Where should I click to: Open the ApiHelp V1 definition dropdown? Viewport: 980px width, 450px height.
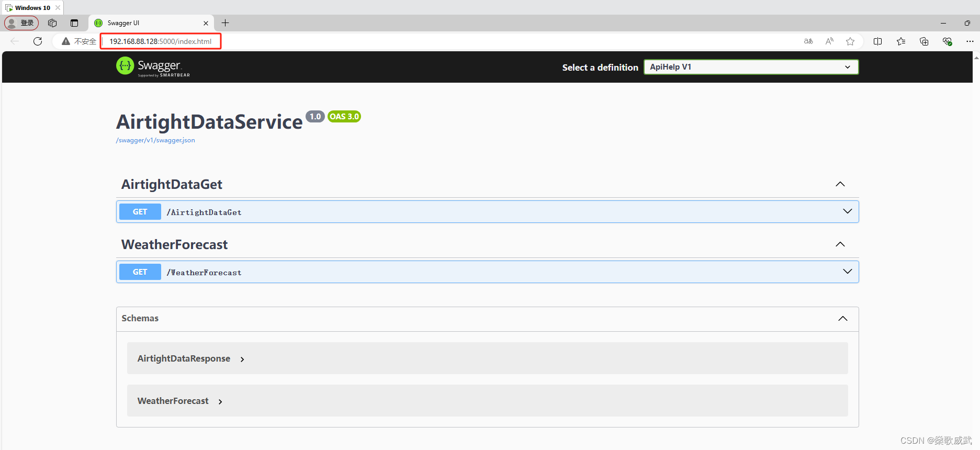(751, 67)
